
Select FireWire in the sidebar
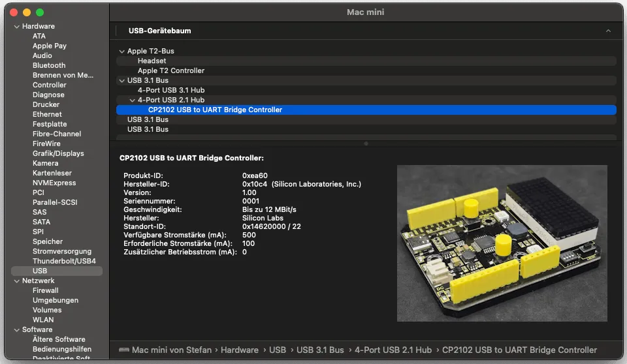[46, 144]
